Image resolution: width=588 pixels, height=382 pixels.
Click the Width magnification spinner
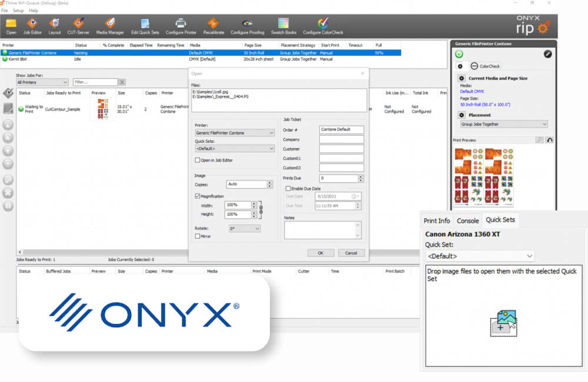[254, 205]
